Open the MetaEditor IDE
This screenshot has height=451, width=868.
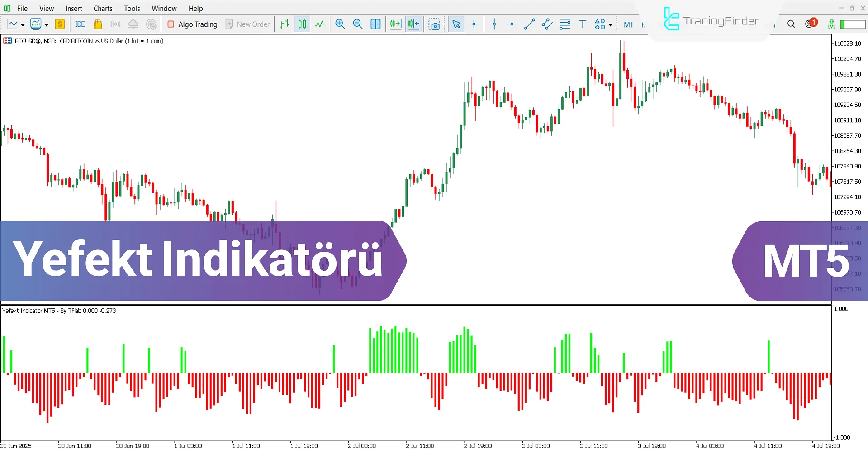tap(80, 24)
